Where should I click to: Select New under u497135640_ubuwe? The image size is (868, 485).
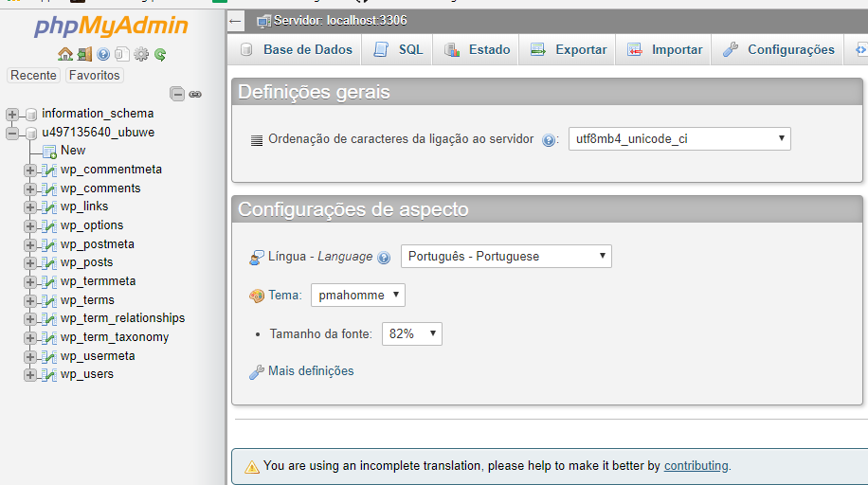point(73,151)
